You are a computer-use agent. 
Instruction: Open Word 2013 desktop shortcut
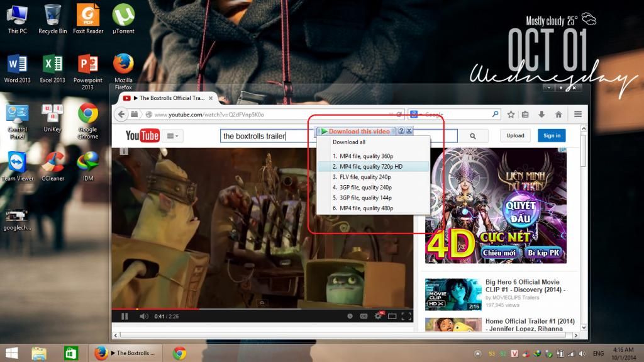17,68
